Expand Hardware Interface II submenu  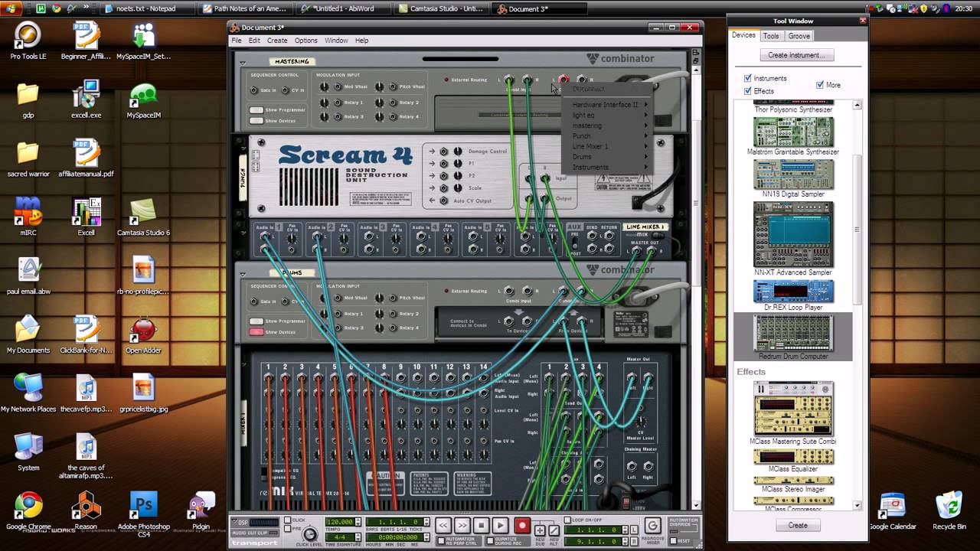pyautogui.click(x=609, y=104)
